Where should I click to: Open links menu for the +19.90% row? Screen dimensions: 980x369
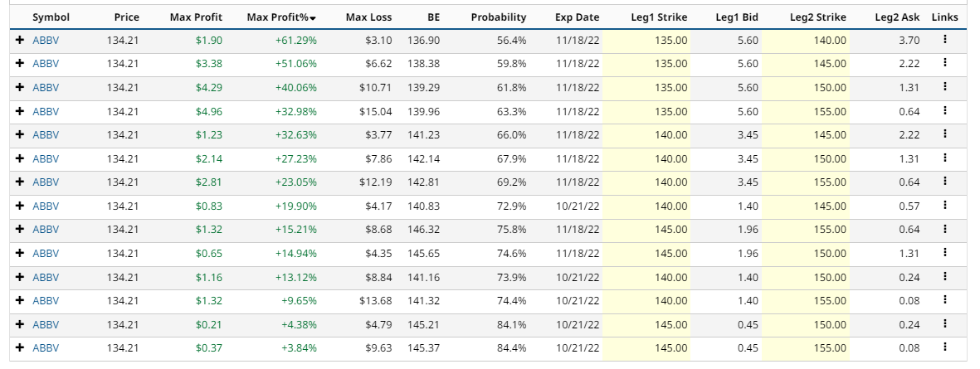coord(944,206)
